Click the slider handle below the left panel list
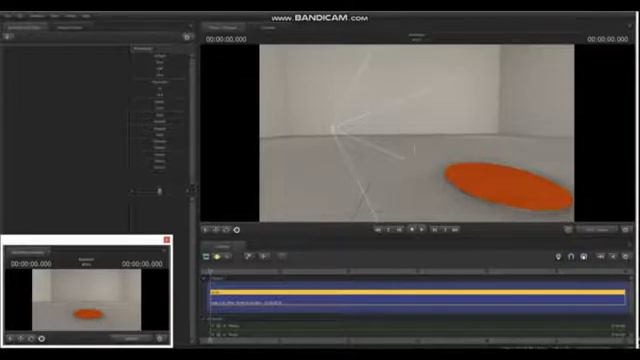 (x=160, y=191)
